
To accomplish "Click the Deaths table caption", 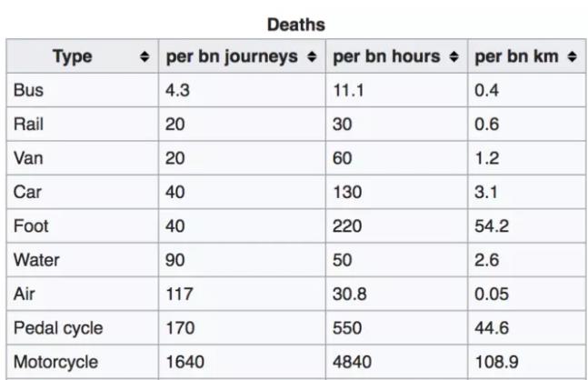I will pyautogui.click(x=296, y=25).
